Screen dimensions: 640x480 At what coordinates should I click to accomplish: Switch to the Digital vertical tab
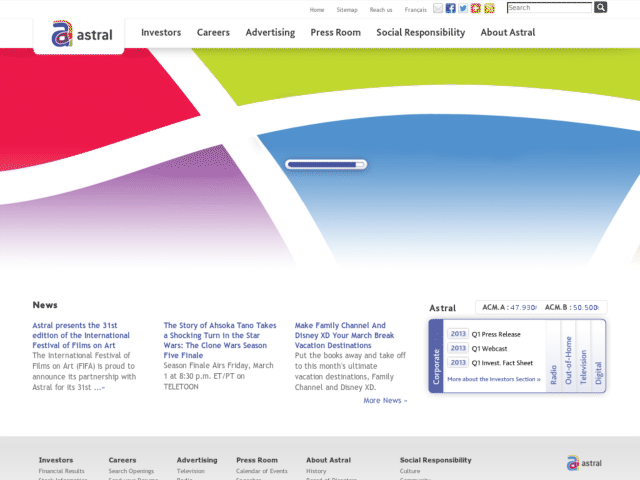(598, 356)
